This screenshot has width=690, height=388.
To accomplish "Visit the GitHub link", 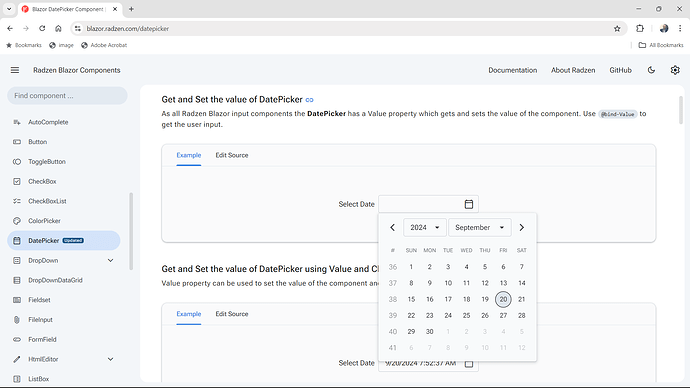I will [x=620, y=70].
